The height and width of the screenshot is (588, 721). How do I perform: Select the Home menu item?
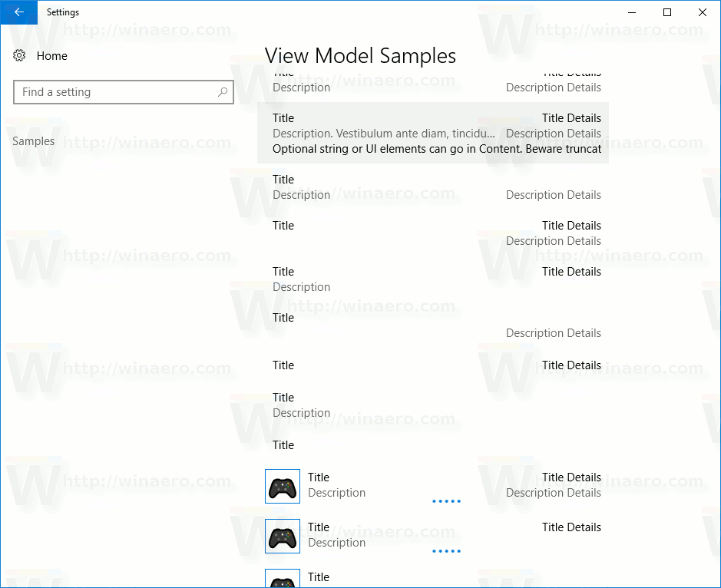tap(52, 55)
